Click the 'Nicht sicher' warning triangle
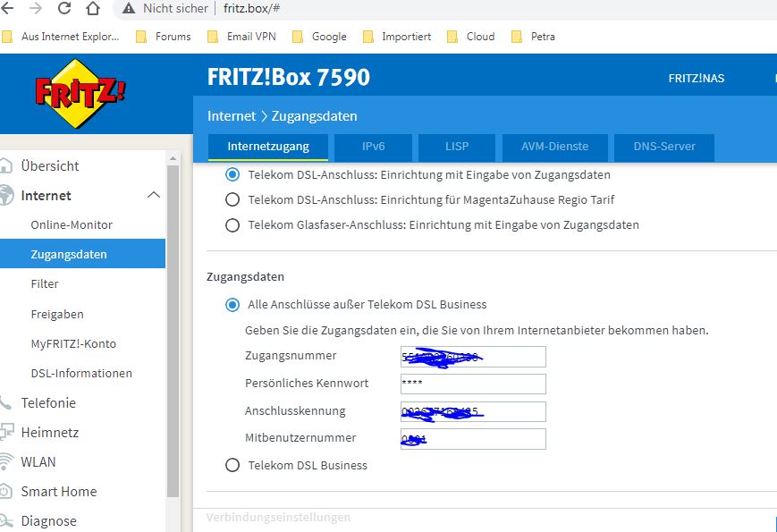 [x=129, y=8]
